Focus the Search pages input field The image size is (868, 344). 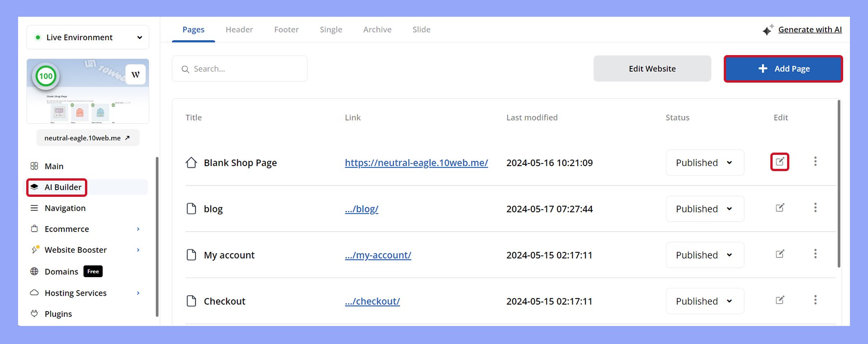click(244, 69)
